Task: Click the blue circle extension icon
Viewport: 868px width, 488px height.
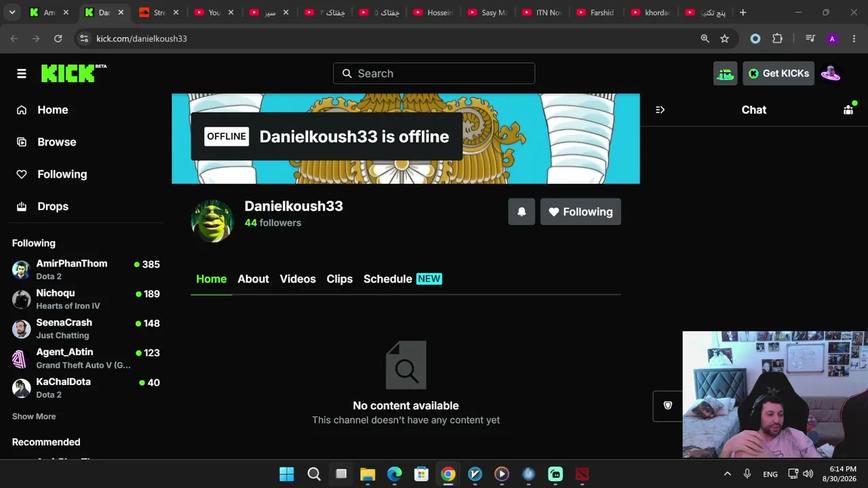Action: tap(755, 39)
